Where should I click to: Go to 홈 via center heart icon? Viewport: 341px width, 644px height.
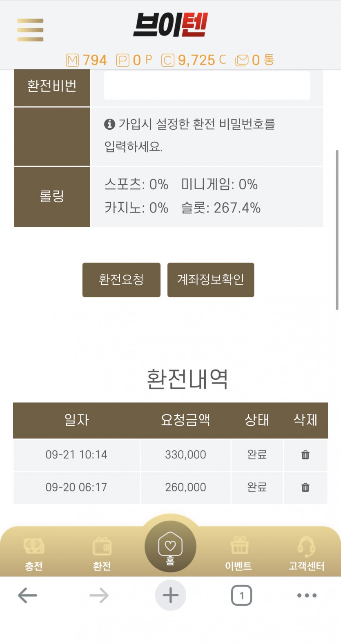click(x=170, y=547)
